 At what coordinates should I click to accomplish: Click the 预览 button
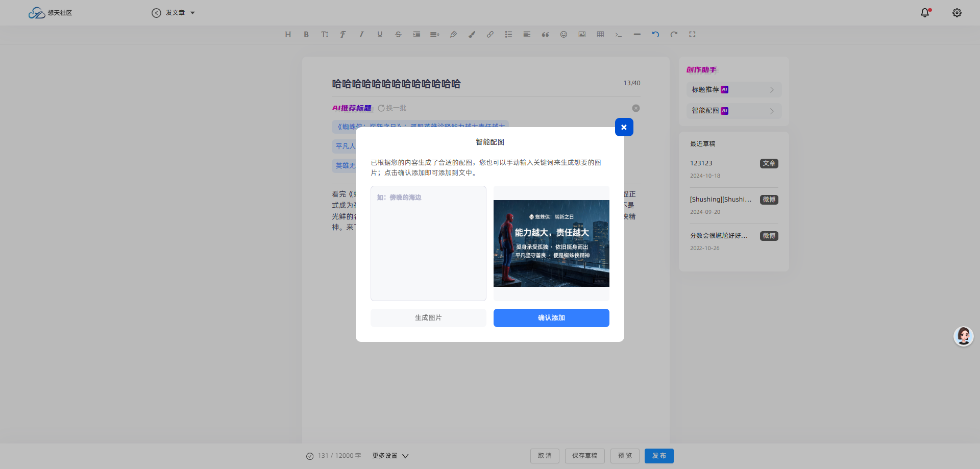coord(625,456)
